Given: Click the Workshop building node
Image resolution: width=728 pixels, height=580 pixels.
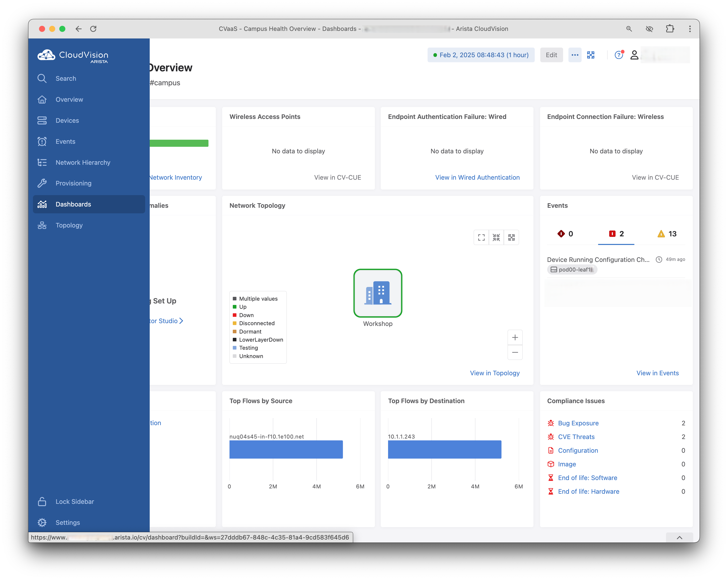Looking at the screenshot, I should click(377, 293).
